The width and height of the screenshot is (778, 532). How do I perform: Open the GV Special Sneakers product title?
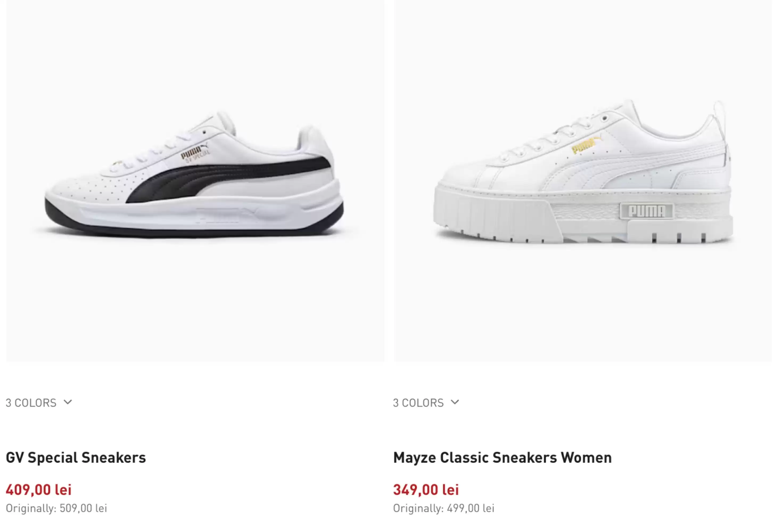(x=76, y=458)
